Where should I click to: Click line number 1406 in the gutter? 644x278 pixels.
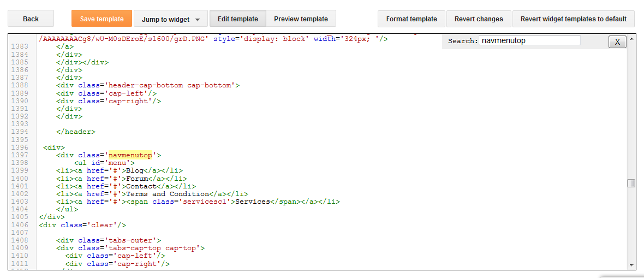click(20, 225)
